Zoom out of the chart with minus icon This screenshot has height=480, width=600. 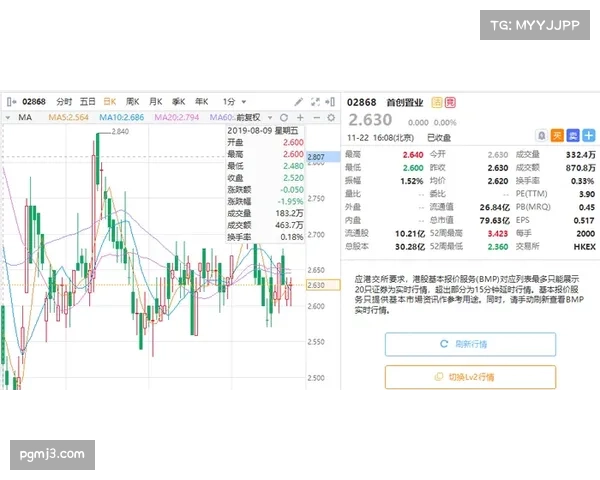[316, 118]
